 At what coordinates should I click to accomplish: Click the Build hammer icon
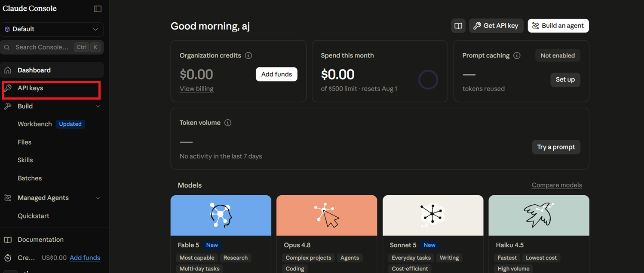pyautogui.click(x=8, y=106)
